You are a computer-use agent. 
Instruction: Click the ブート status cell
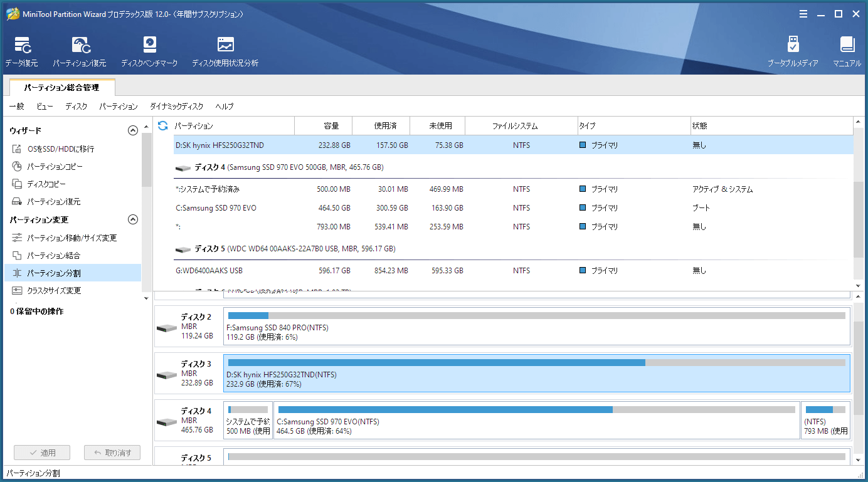[x=701, y=208]
